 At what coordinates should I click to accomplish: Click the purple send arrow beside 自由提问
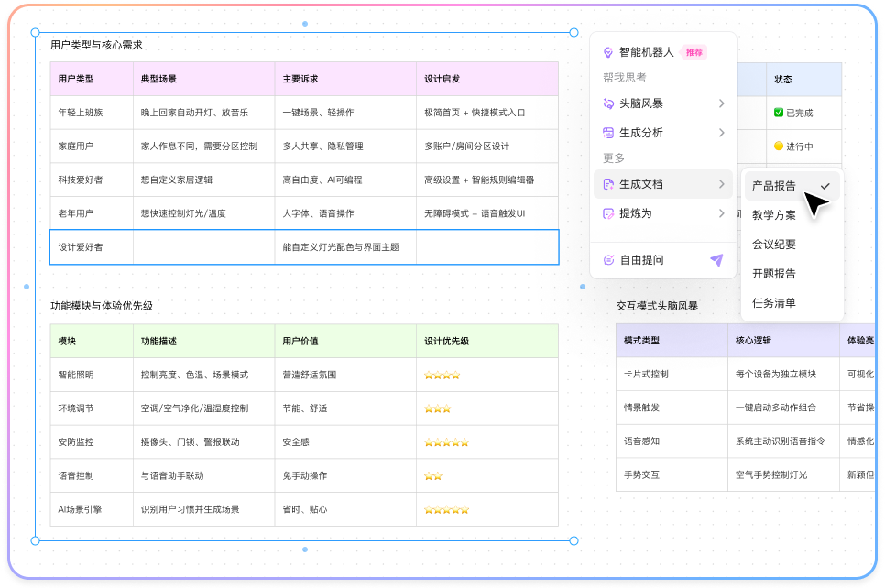pos(716,261)
